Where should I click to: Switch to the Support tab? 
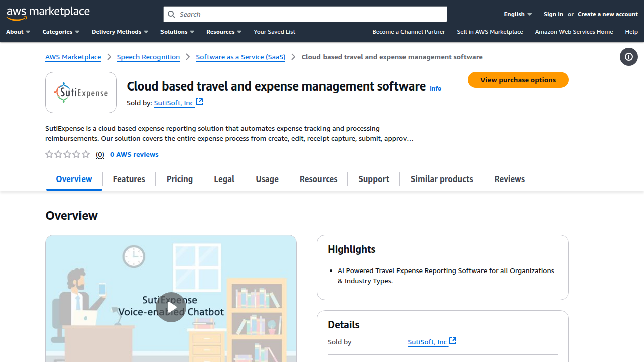tap(374, 179)
